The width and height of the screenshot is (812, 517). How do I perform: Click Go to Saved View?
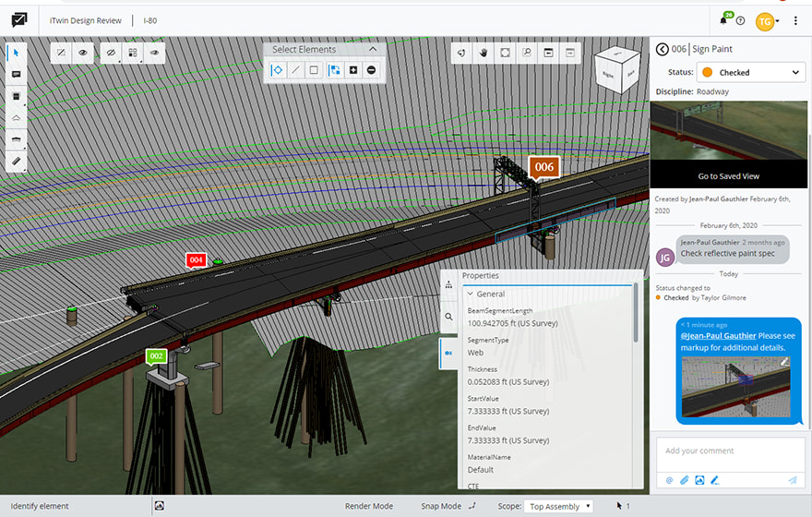point(729,176)
